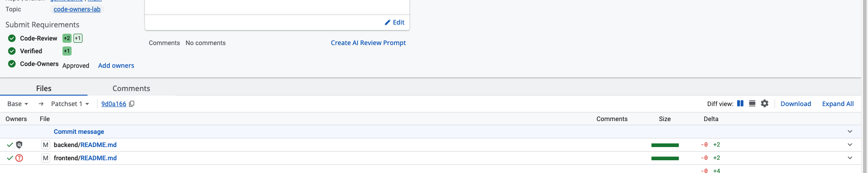The width and height of the screenshot is (868, 173).
Task: Click the File column header
Action: click(x=45, y=119)
